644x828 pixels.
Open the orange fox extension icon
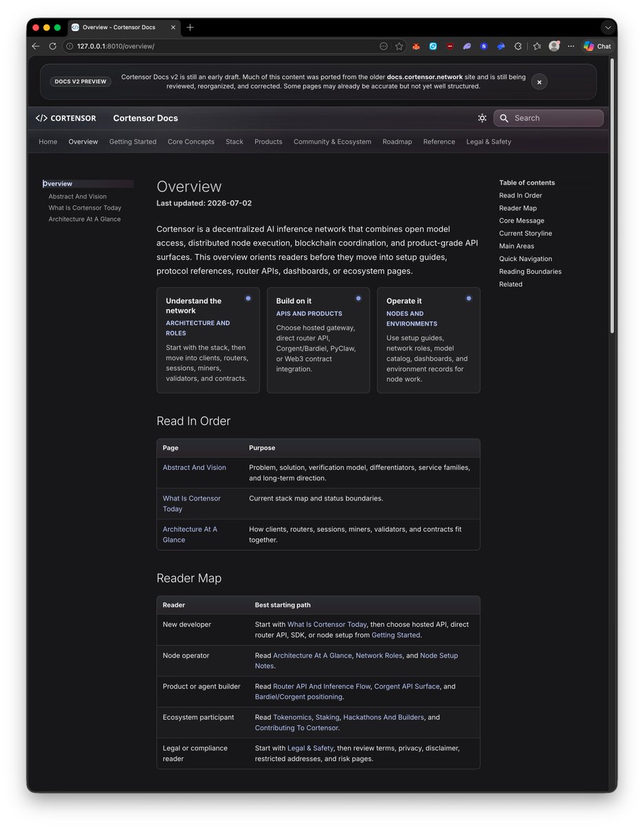tap(416, 46)
